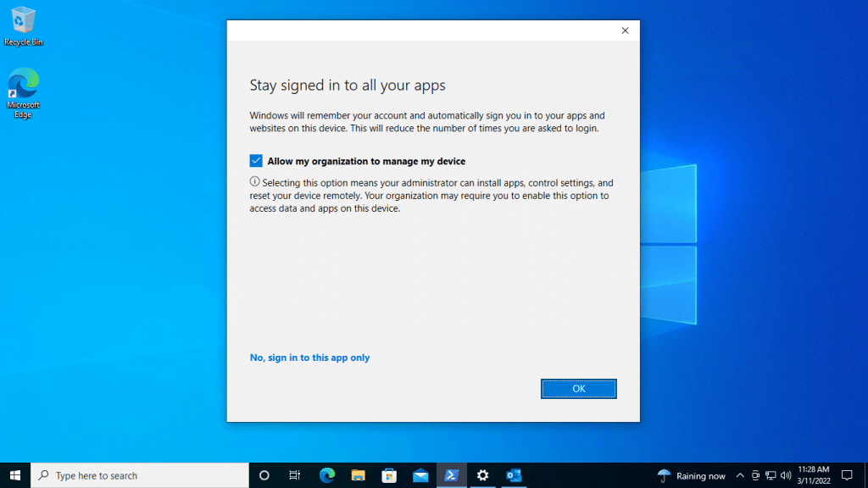Close the Stay signed in dialog
Screen dimensions: 868x488
tap(625, 30)
